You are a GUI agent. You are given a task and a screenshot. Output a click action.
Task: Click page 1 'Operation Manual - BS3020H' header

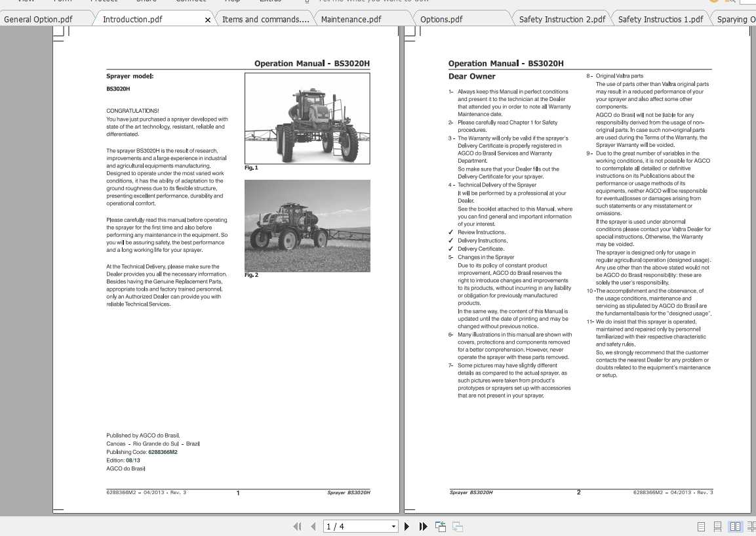click(312, 64)
